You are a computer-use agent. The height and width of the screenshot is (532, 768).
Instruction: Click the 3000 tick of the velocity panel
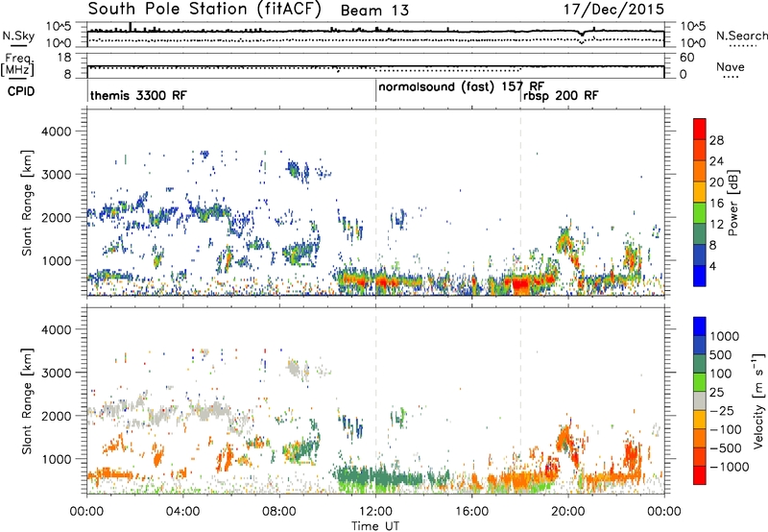[57, 373]
